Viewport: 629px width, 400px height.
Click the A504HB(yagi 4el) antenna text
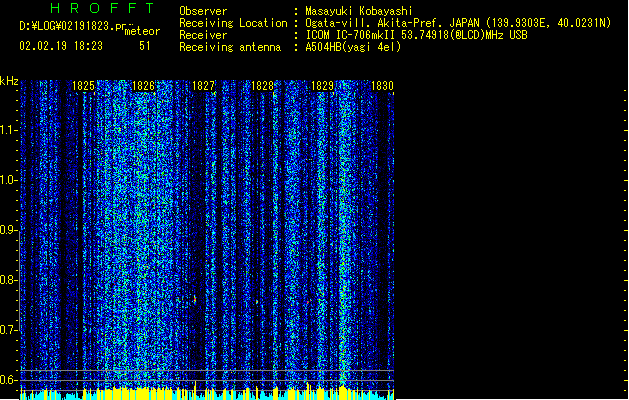(353, 47)
